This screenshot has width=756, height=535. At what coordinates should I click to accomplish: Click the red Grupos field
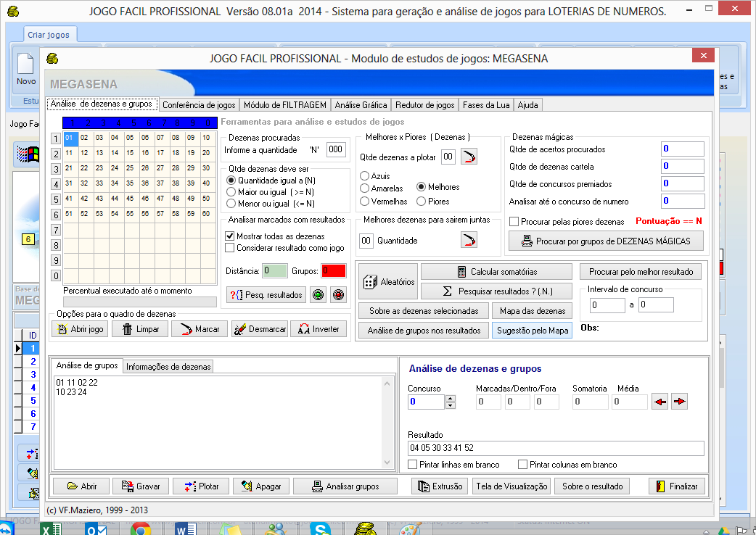pyautogui.click(x=334, y=271)
